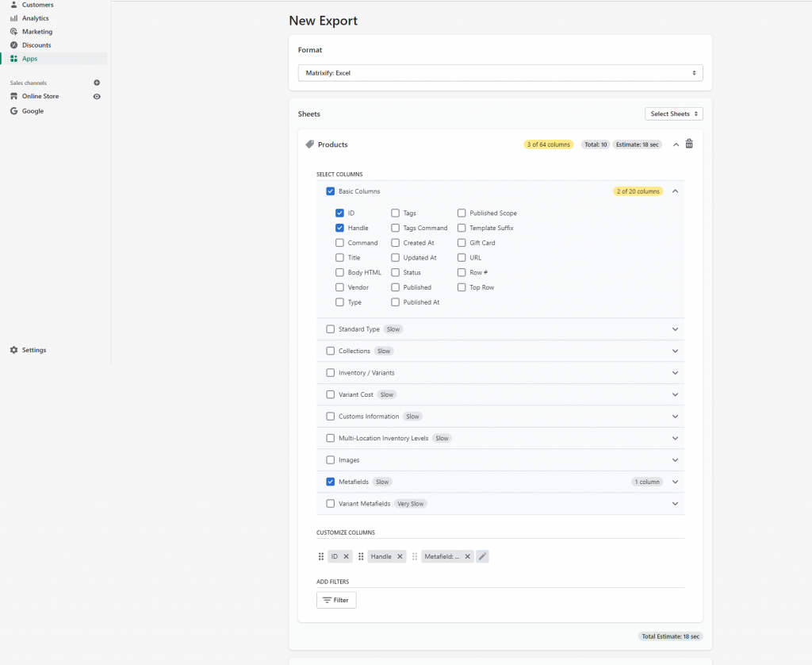Collapse the Basic Columns section
812x665 pixels.
pyautogui.click(x=675, y=190)
